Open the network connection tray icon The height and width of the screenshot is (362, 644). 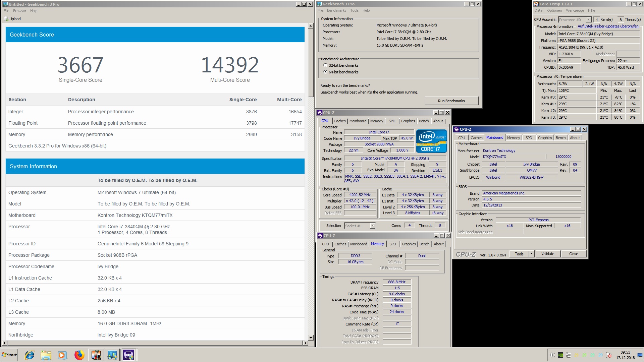click(x=569, y=355)
